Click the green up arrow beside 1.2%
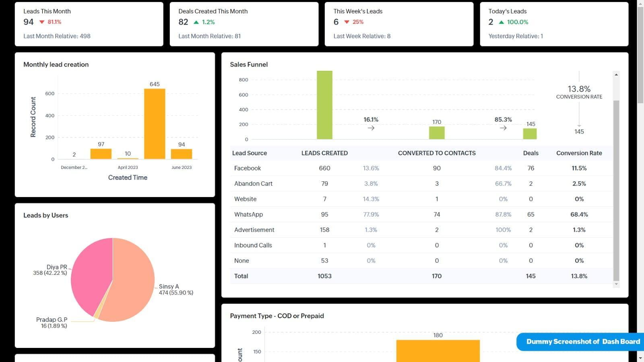 [196, 22]
